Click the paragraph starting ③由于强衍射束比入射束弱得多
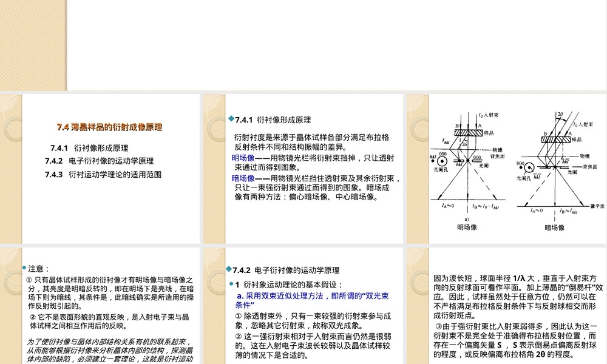607x364 pixels. pyautogui.click(x=515, y=340)
